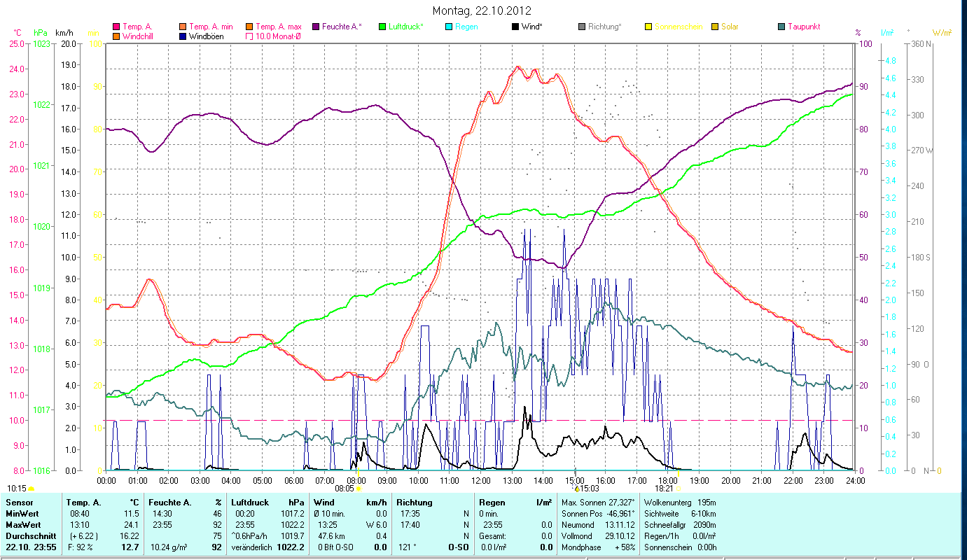Image resolution: width=967 pixels, height=560 pixels.
Task: Click the maximum temperature value 24.1
Action: tap(132, 524)
